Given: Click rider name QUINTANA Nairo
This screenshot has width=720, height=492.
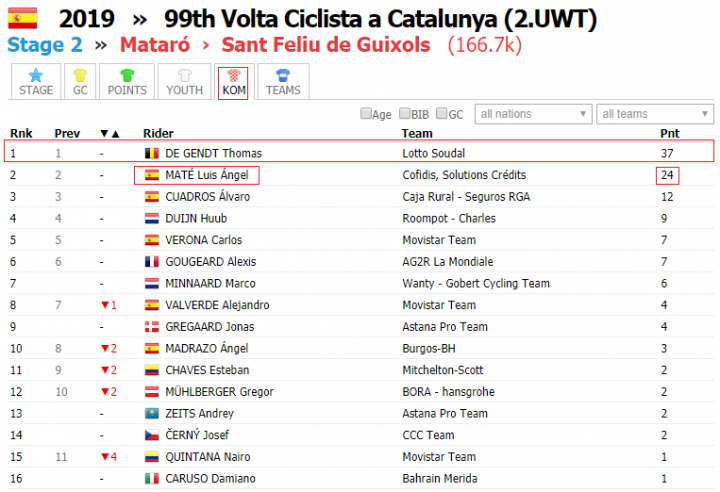Looking at the screenshot, I should point(208,457).
